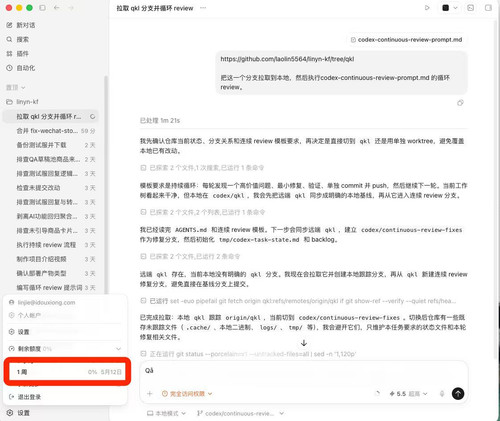The width and height of the screenshot is (500, 421).
Task: Focus the message input field
Action: click(x=304, y=372)
